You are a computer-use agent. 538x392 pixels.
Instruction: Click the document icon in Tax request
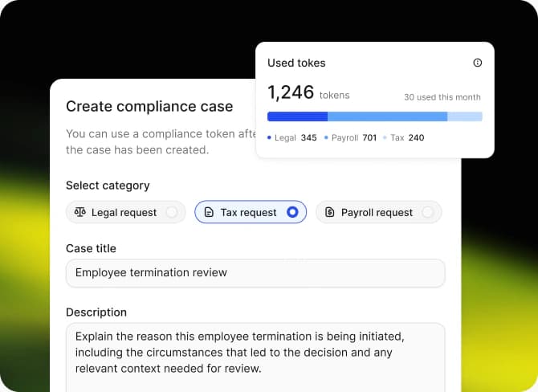(x=209, y=212)
